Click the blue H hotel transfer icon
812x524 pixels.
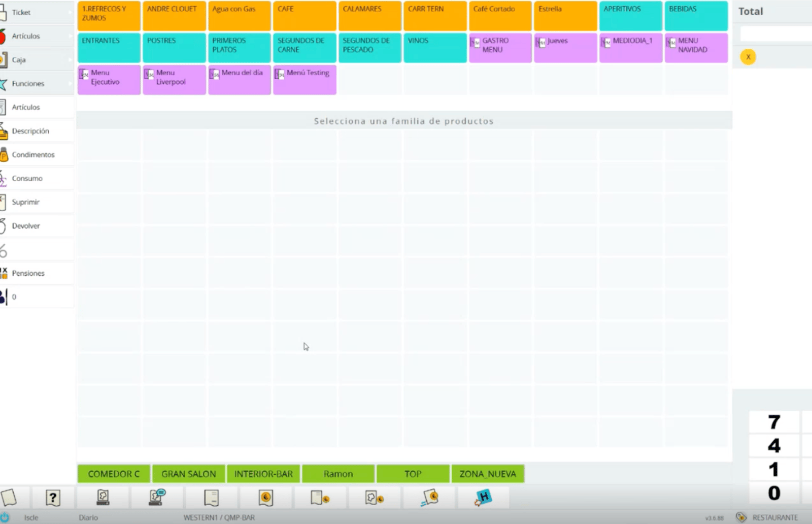point(483,498)
